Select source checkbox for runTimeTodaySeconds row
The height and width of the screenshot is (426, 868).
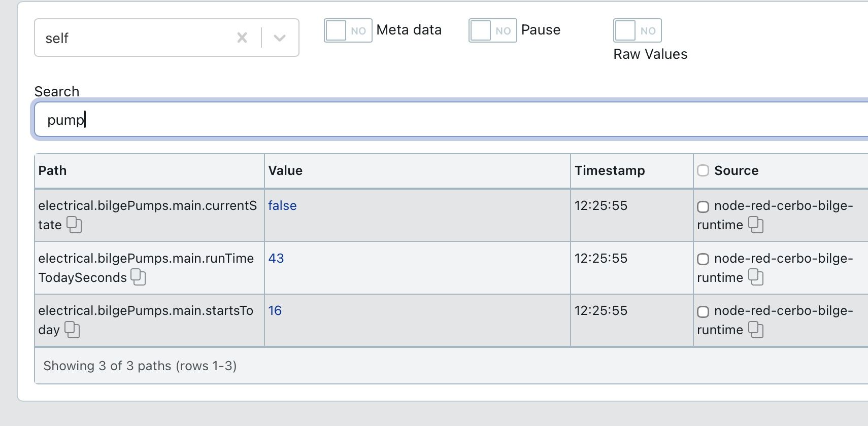[703, 259]
